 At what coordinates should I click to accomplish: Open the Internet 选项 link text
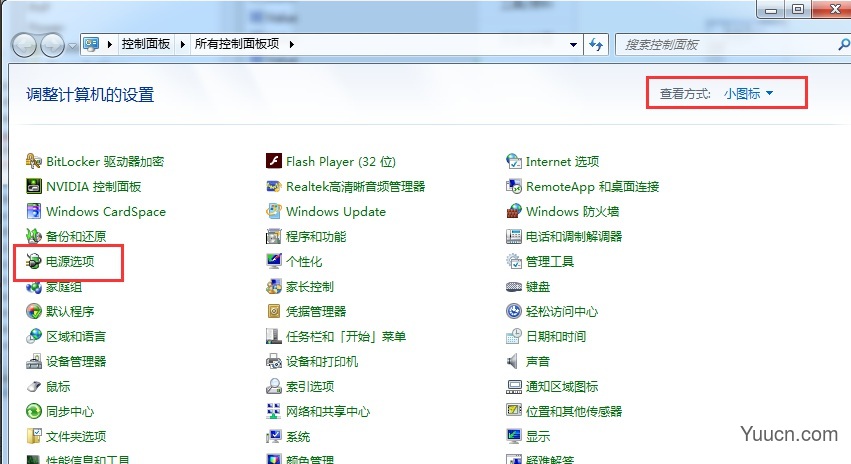[x=563, y=162]
